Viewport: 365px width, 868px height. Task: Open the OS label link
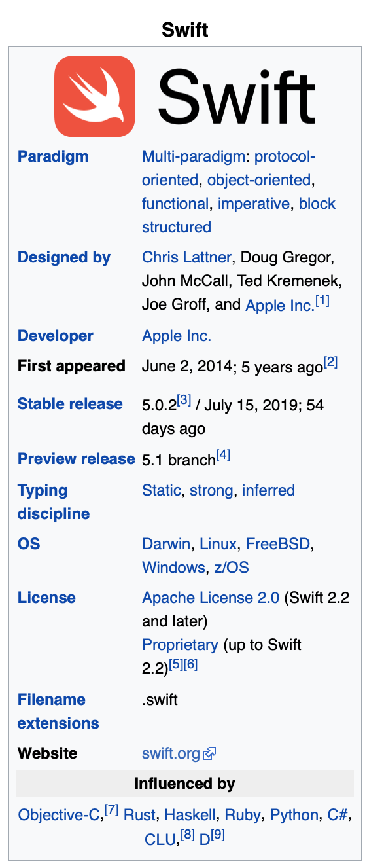coord(29,544)
